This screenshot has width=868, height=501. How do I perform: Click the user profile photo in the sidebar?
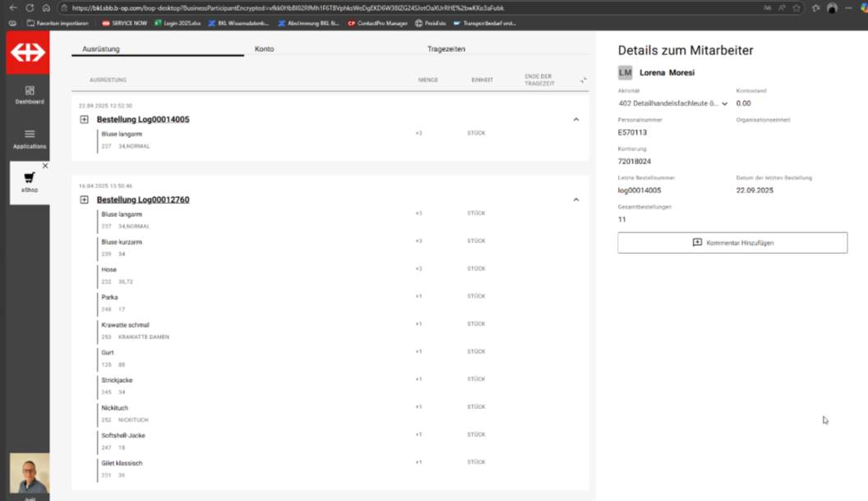(30, 474)
